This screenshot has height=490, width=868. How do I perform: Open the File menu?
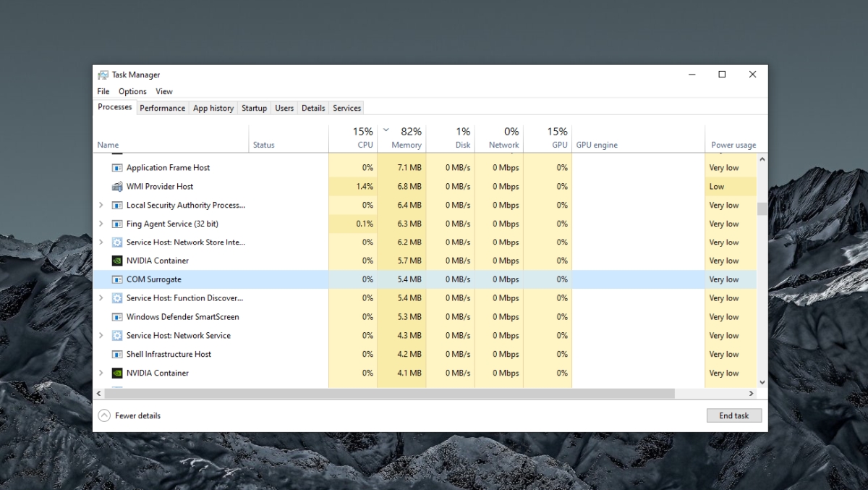point(103,91)
